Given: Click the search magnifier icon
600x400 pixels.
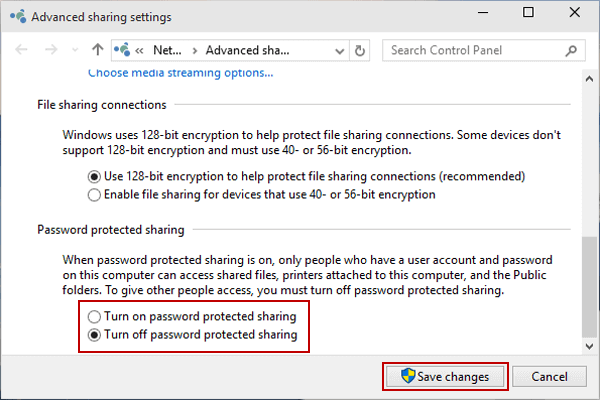Looking at the screenshot, I should pyautogui.click(x=573, y=50).
